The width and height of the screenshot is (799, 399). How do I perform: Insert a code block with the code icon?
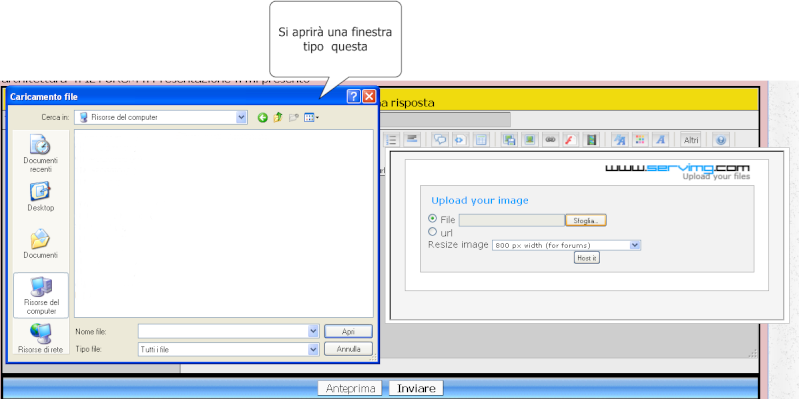tap(460, 140)
